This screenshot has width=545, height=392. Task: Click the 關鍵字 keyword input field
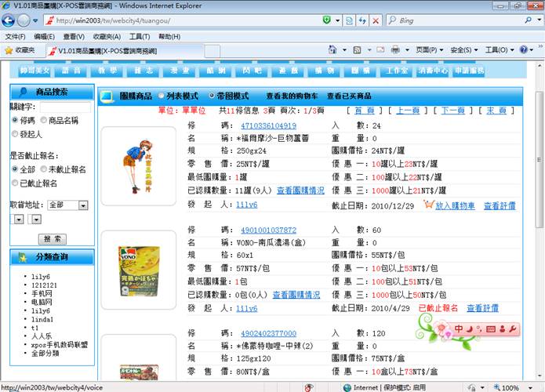click(65, 107)
